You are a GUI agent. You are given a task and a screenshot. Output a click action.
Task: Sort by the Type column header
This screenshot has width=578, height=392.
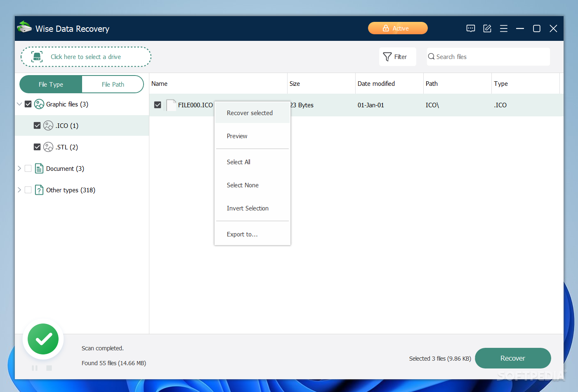[x=526, y=84]
